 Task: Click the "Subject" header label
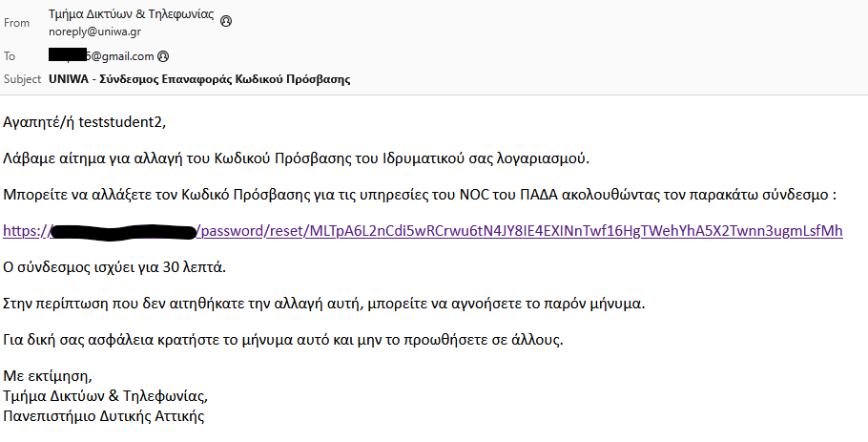(23, 79)
